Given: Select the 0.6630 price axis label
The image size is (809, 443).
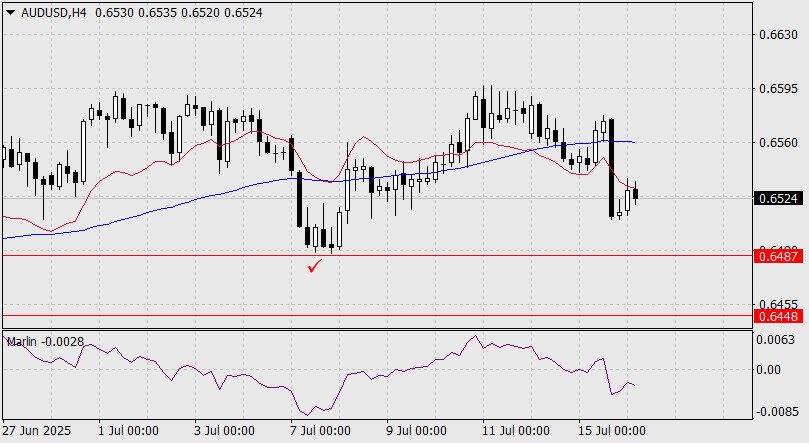Looking at the screenshot, I should [x=778, y=35].
